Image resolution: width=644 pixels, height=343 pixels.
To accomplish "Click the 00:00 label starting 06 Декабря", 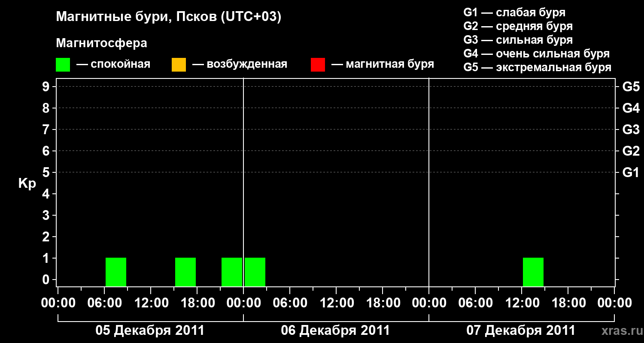I will 243,303.
